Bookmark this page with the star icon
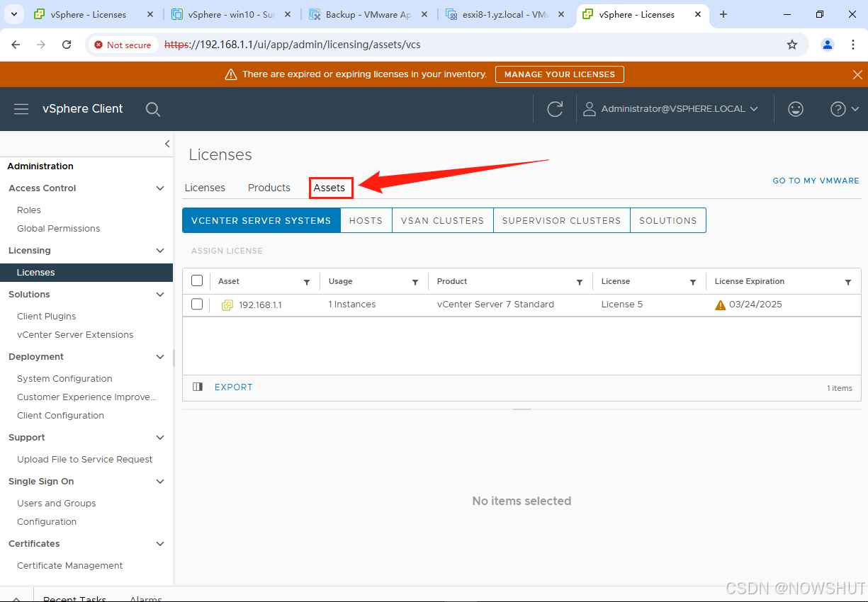Image resolution: width=868 pixels, height=602 pixels. (x=792, y=45)
